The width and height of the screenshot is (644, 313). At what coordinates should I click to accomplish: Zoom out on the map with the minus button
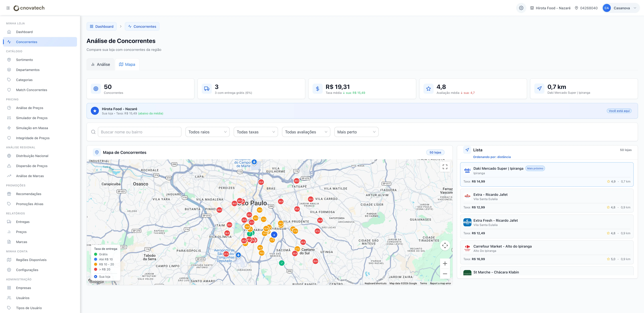[x=445, y=274]
